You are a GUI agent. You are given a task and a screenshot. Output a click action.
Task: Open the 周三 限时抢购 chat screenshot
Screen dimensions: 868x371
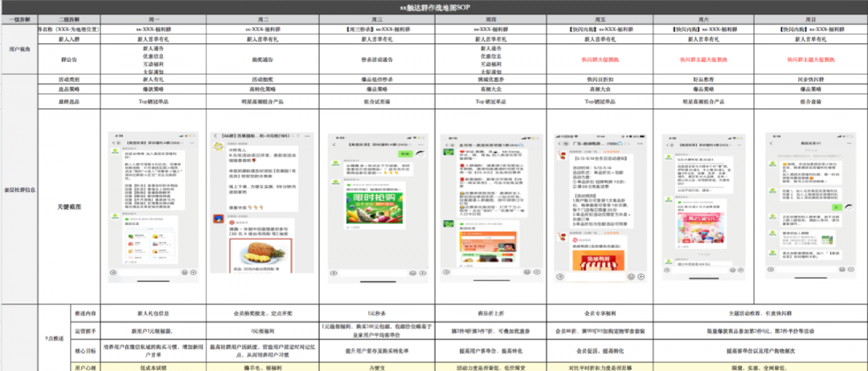(377, 207)
